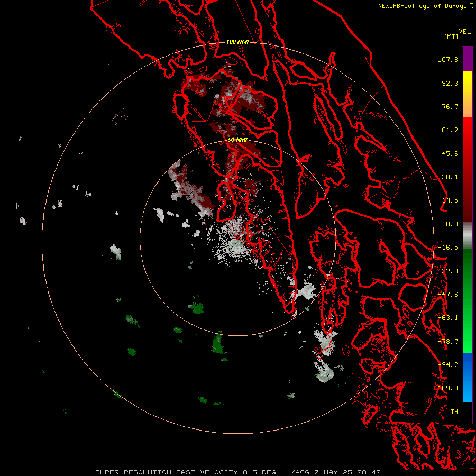Screen dimensions: 476x476
Task: Click the -109.8 velocity scale value
Action: point(446,388)
